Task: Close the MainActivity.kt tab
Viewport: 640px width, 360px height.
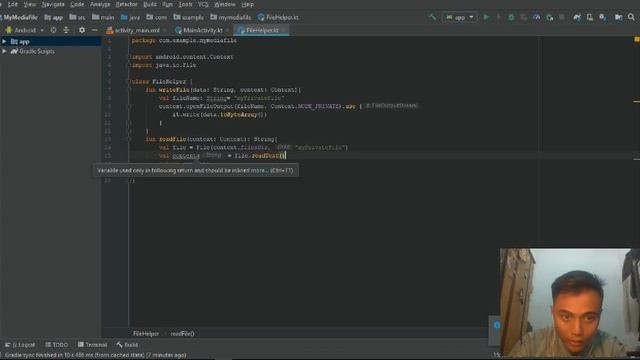Action: coord(228,30)
